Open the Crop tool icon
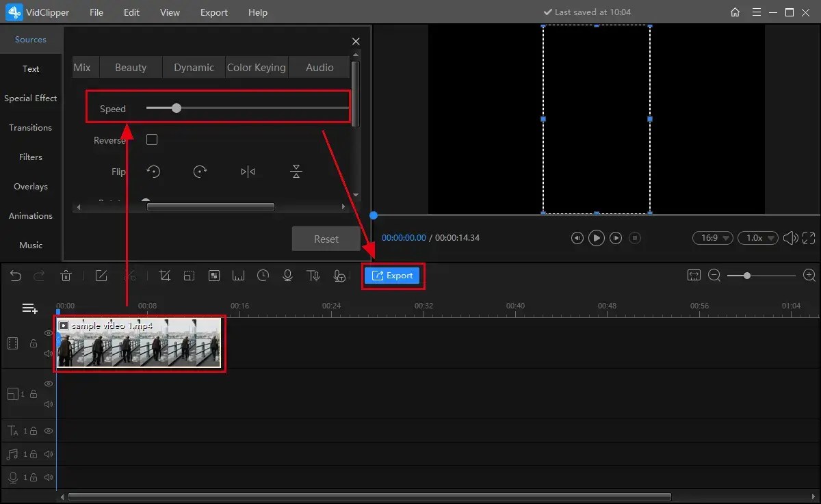This screenshot has height=504, width=821. pyautogui.click(x=164, y=276)
